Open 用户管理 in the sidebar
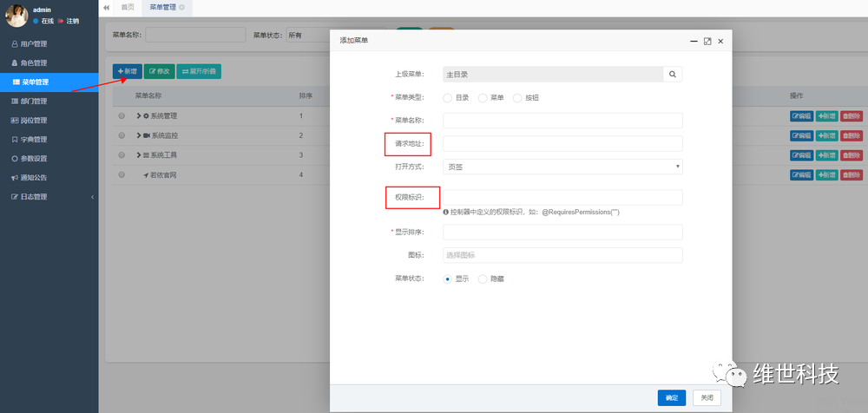Viewport: 868px width, 413px height. click(49, 44)
